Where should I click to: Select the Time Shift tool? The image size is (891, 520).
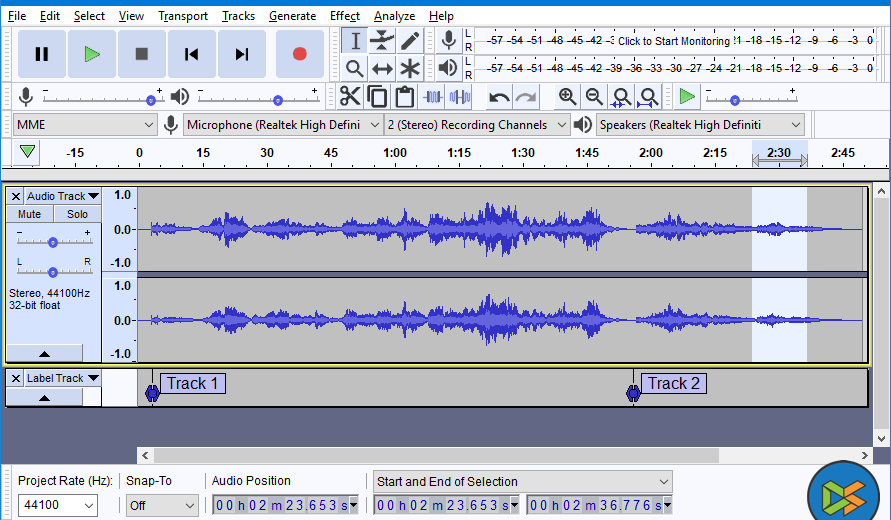[x=382, y=68]
